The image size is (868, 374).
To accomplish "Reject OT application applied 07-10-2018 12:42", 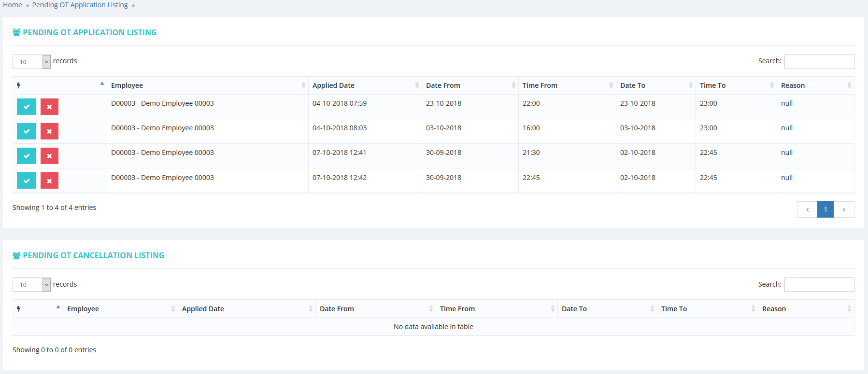I will tap(49, 180).
